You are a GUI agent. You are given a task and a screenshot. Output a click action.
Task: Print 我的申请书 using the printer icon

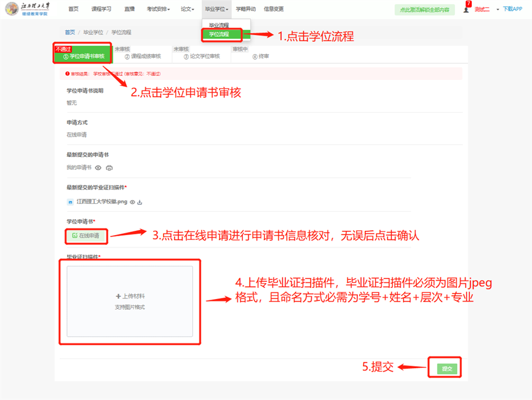109,167
